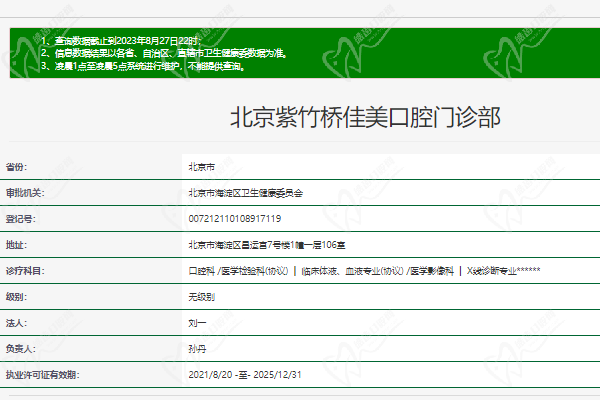Click the legal person name 刘一
The image size is (600, 400).
coord(197,323)
